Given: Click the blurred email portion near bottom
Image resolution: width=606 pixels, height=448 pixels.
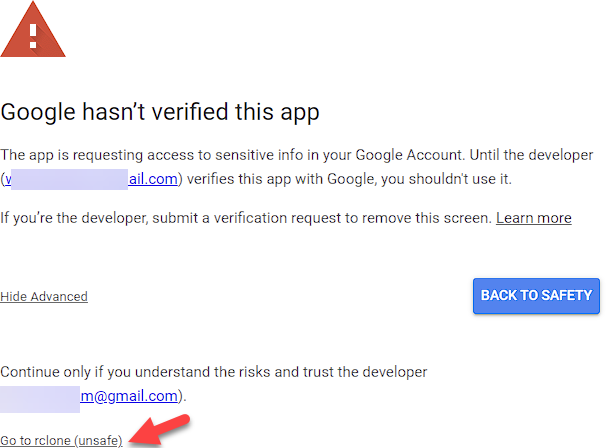Looking at the screenshot, I should 40,396.
